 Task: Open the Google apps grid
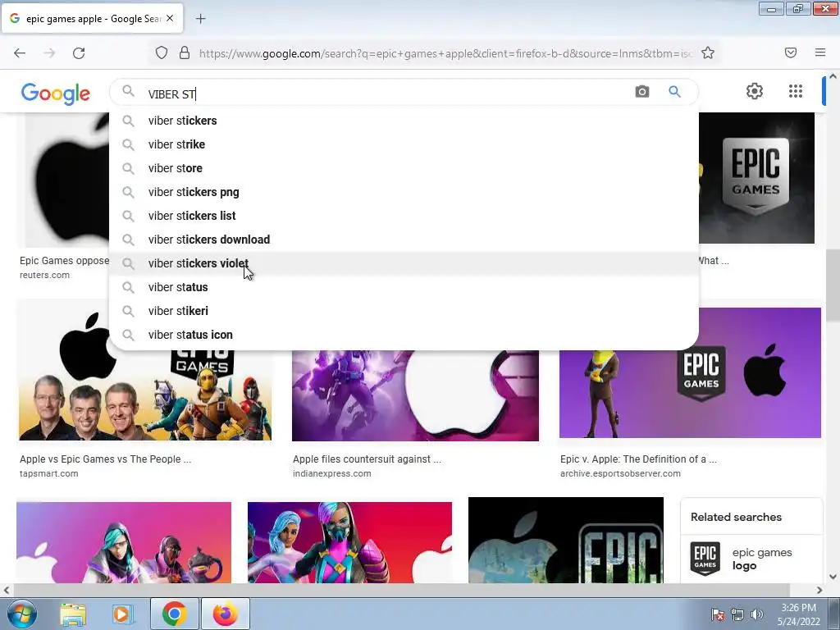(x=796, y=91)
